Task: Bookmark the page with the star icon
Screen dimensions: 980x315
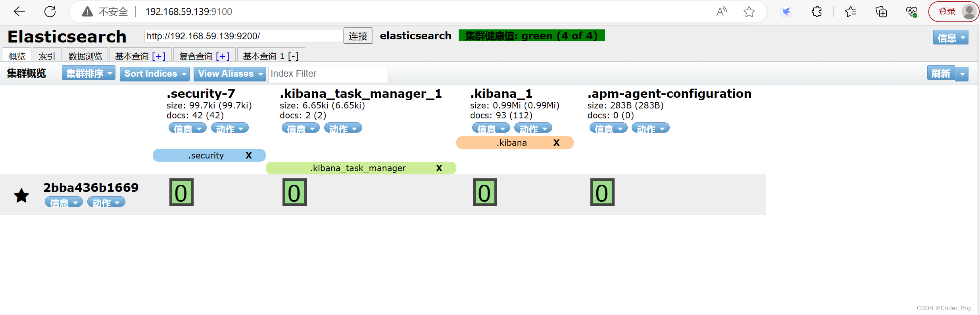Action: (749, 12)
